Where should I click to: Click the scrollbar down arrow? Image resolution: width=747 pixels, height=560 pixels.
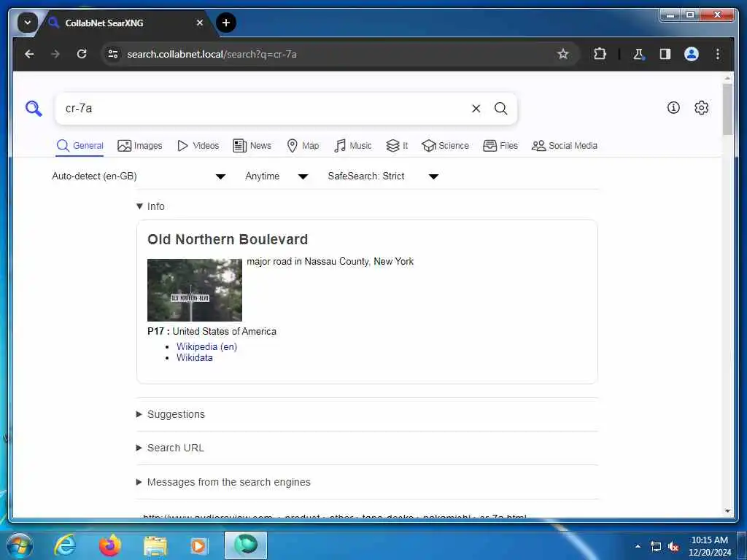click(727, 511)
